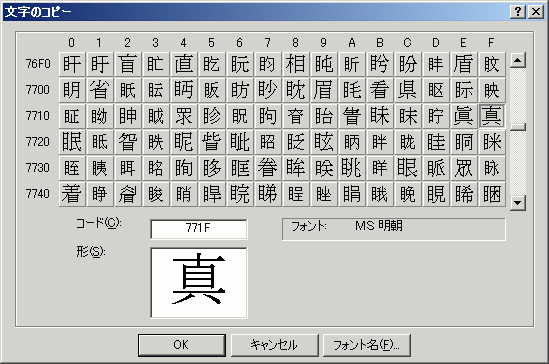
Task: Select character 眥 at code 7725
Action: click(212, 142)
